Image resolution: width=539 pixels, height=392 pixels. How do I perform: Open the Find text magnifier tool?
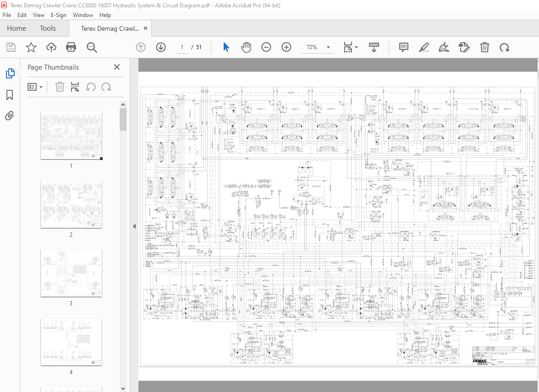[92, 47]
